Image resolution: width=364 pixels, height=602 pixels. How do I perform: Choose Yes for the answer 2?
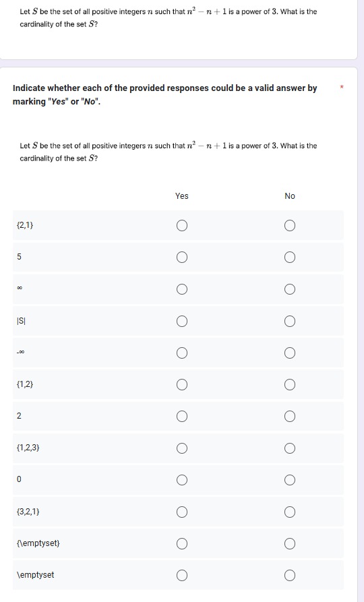pos(182,417)
